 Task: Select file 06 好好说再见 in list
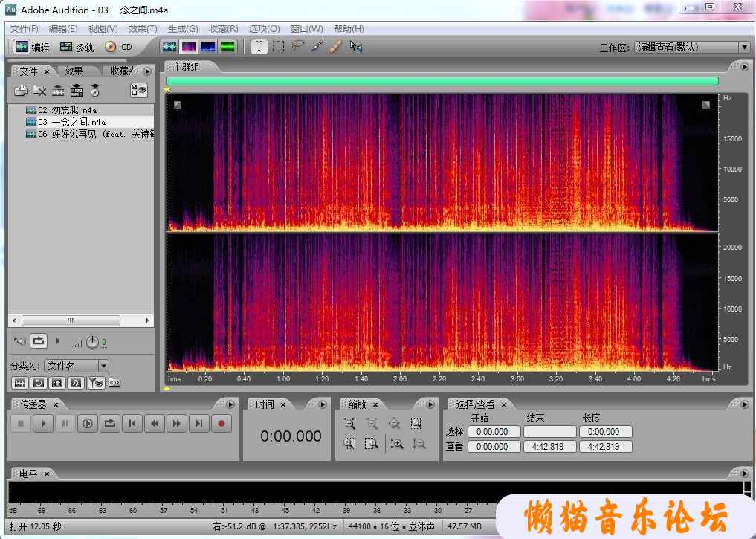pyautogui.click(x=90, y=134)
